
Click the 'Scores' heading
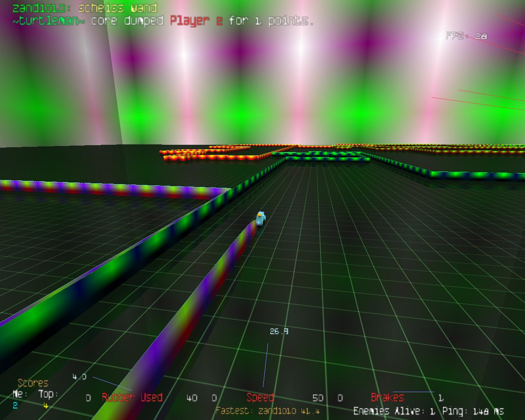point(33,383)
